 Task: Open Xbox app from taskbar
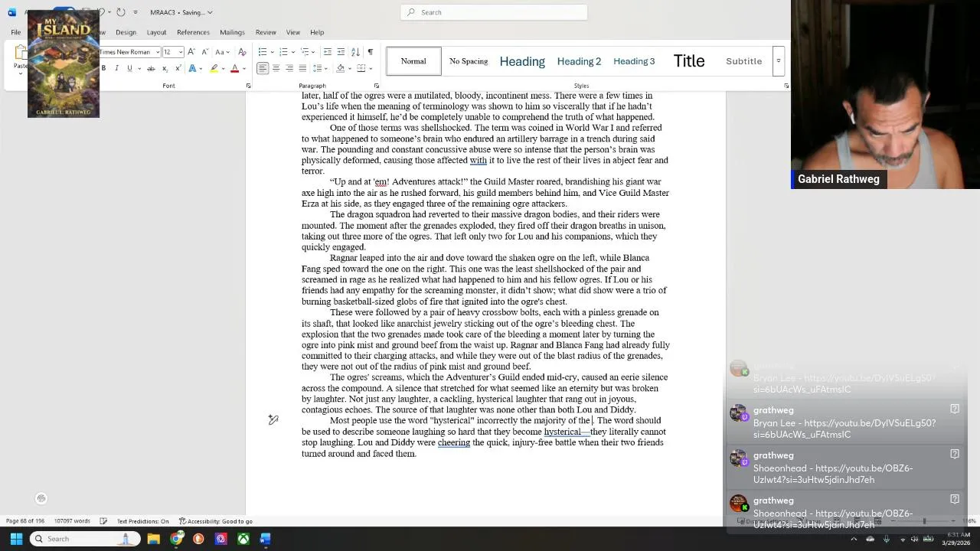point(243,539)
